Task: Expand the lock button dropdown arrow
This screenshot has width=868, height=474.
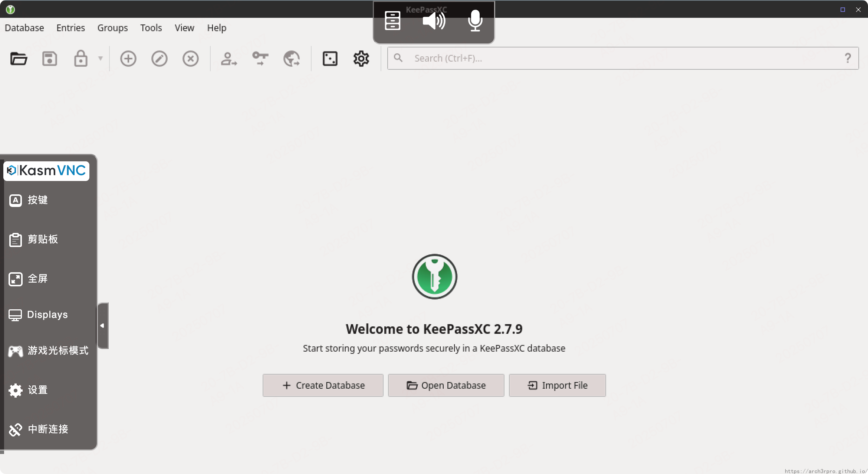Action: [x=100, y=59]
